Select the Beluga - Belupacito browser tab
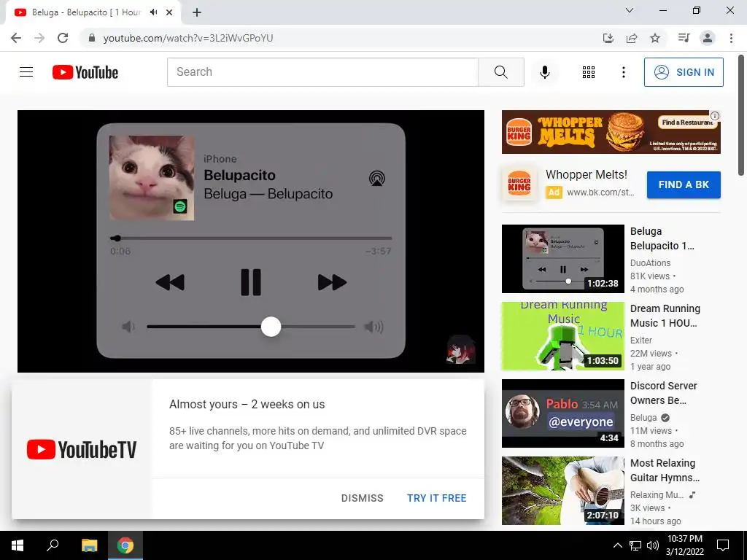 pos(86,12)
